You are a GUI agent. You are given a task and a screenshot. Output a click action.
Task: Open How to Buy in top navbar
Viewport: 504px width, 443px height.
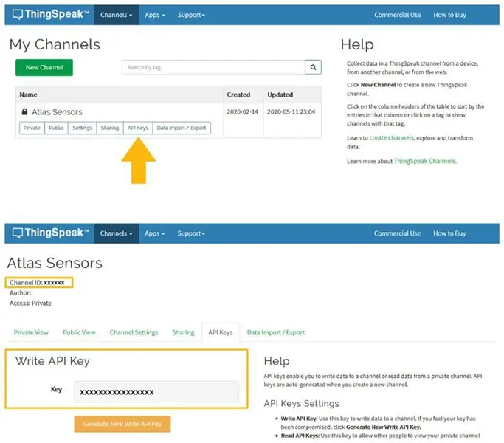pos(449,15)
